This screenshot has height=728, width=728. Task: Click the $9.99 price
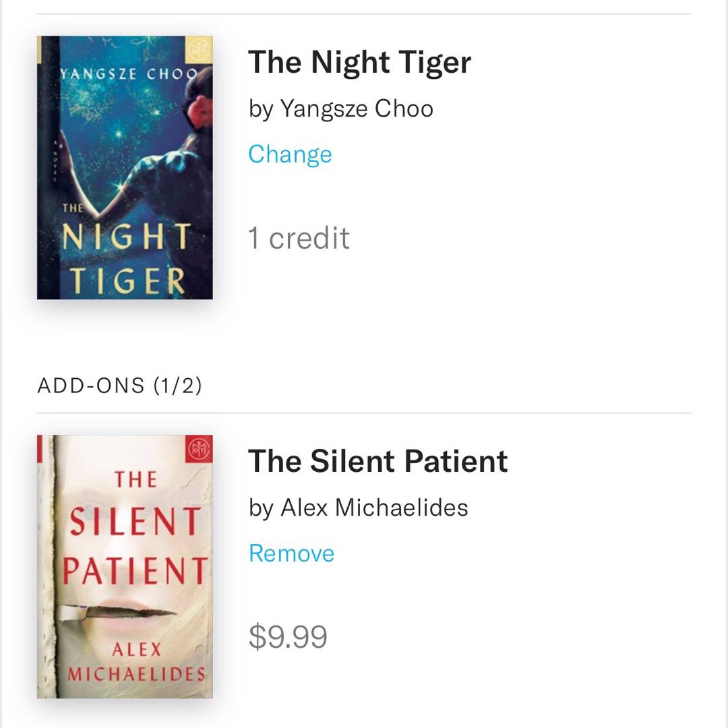(288, 637)
